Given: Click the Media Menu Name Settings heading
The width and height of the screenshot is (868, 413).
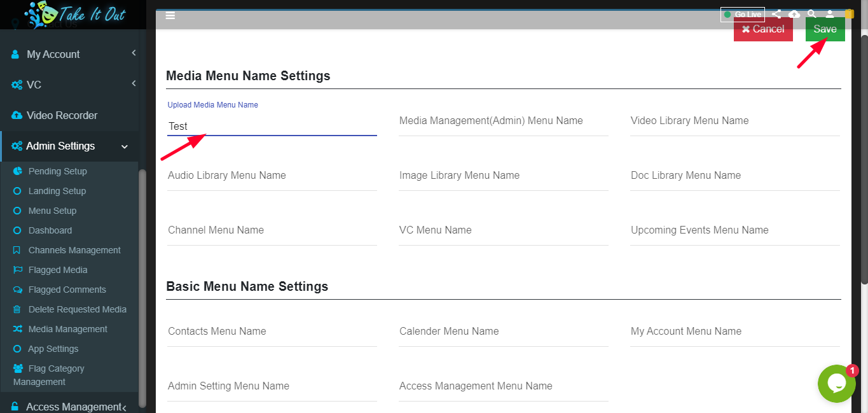Looking at the screenshot, I should (248, 76).
